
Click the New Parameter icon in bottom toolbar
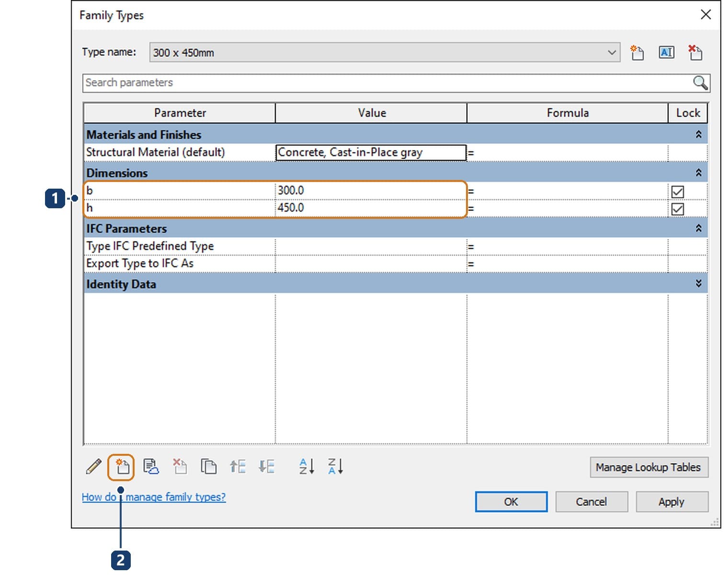tap(122, 466)
